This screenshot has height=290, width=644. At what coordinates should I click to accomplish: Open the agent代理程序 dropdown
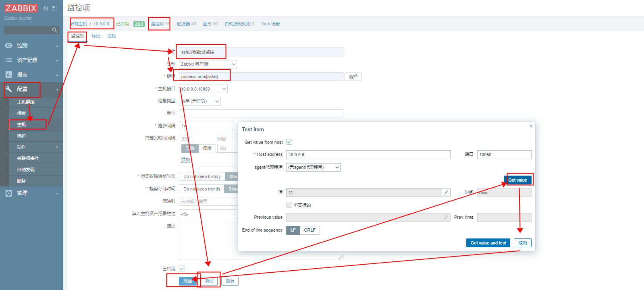(x=313, y=167)
